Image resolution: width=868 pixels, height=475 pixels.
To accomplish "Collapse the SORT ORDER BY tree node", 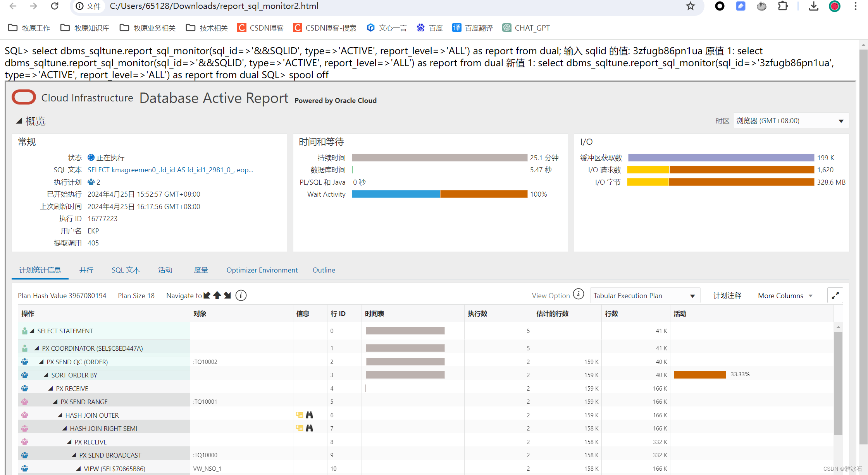I will (x=46, y=375).
